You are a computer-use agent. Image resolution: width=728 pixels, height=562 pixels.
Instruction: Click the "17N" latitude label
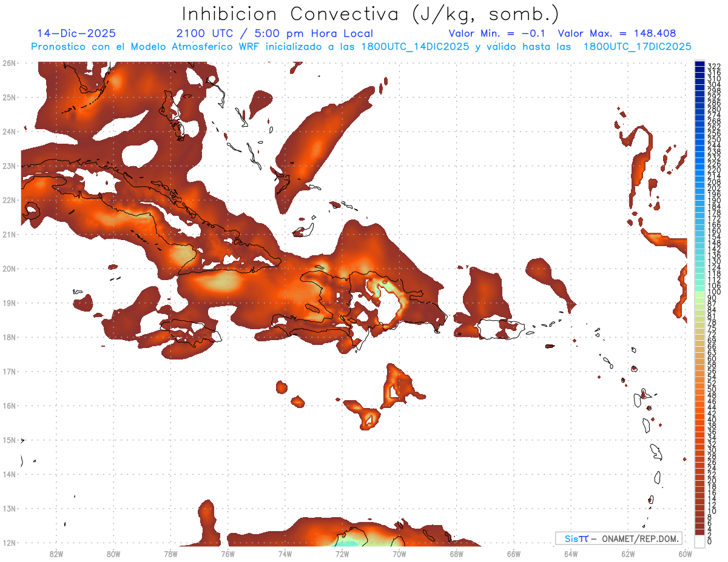pyautogui.click(x=8, y=371)
